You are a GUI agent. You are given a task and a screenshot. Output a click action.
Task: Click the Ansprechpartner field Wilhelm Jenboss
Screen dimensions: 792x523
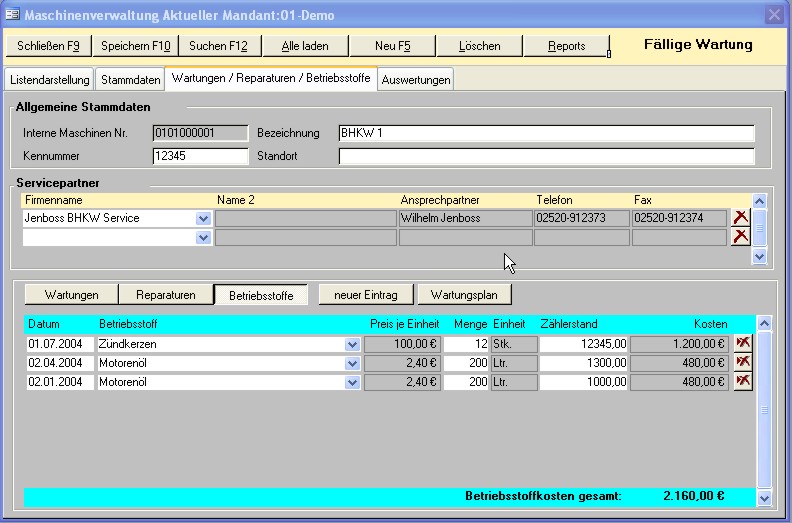(465, 218)
